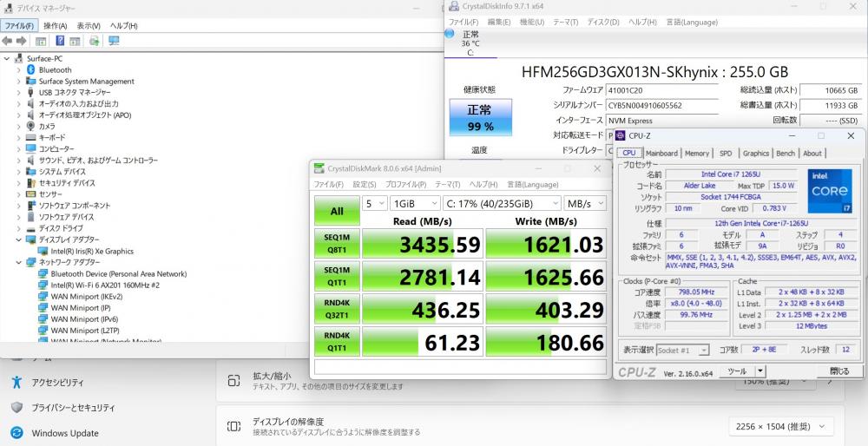Click the arrow beside CPU-Z ツール button

(x=760, y=371)
